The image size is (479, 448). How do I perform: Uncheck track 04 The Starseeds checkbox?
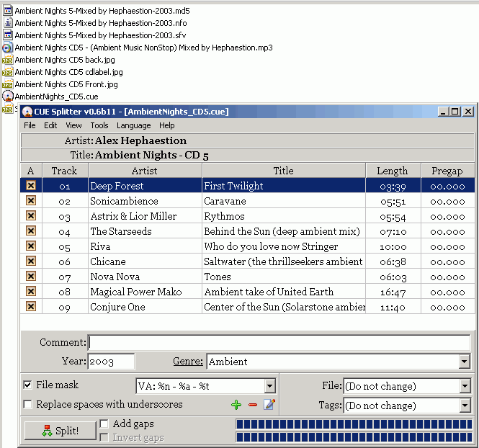(x=31, y=231)
